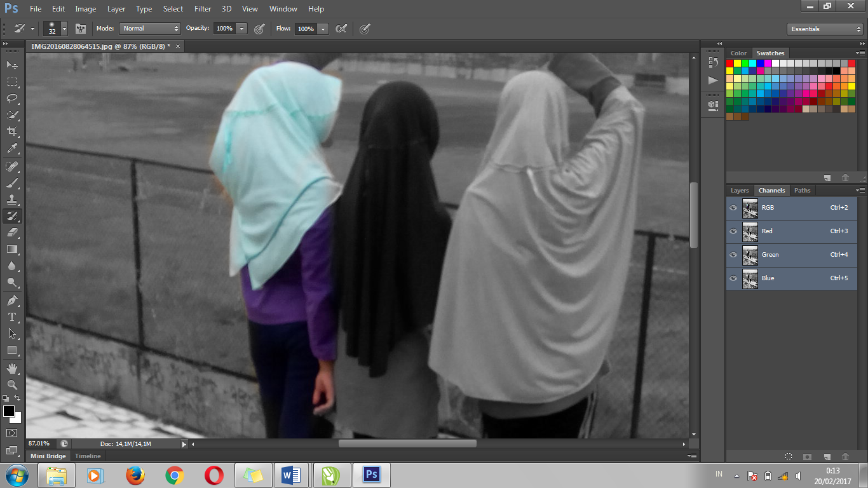Open the Filter menu

(x=202, y=8)
